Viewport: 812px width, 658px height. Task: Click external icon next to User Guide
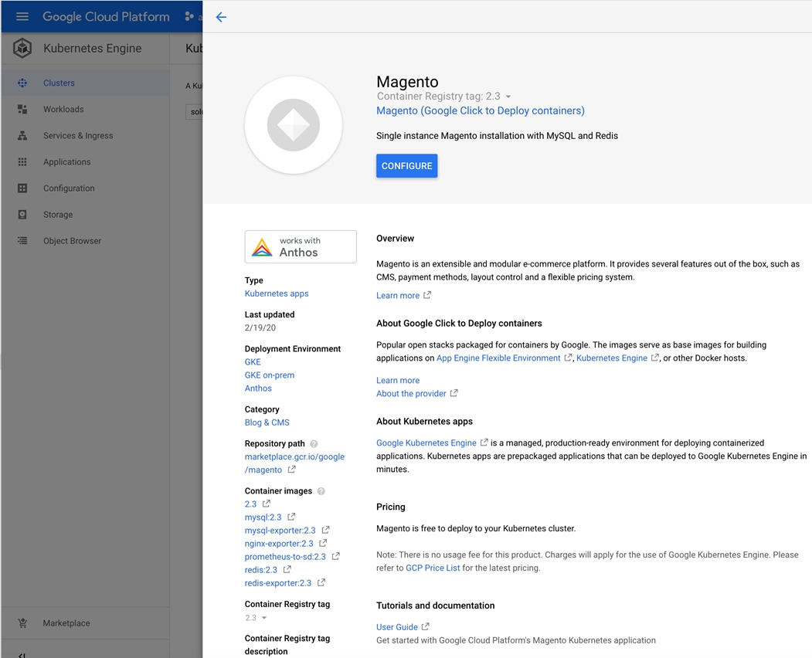click(425, 626)
